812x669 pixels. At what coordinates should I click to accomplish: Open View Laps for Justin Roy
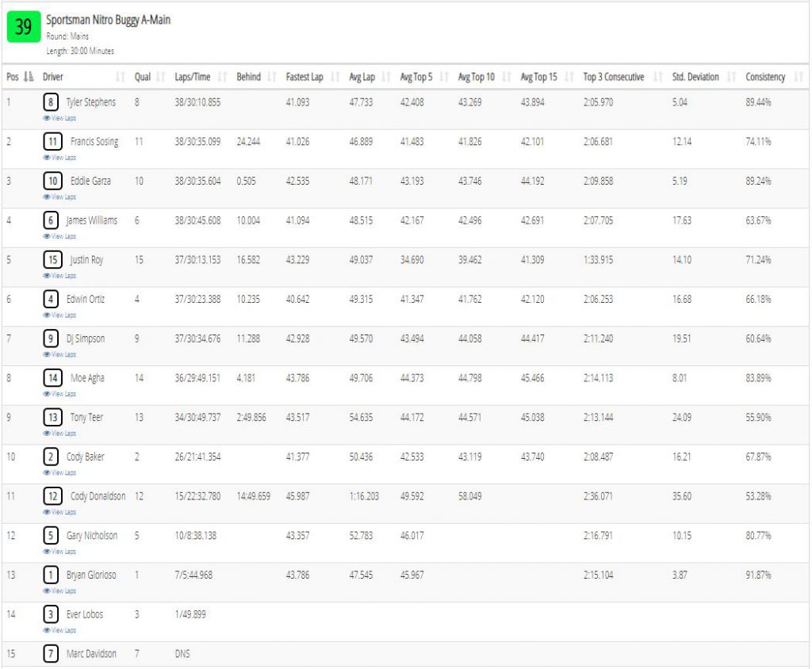(x=59, y=276)
